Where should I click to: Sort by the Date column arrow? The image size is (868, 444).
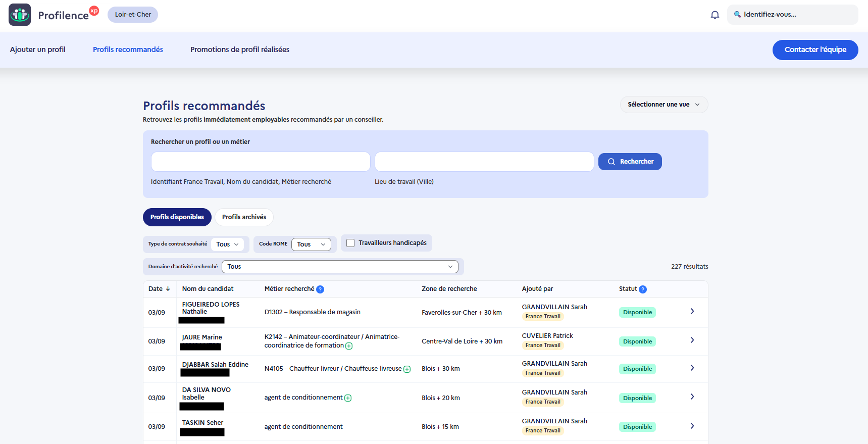(168, 289)
